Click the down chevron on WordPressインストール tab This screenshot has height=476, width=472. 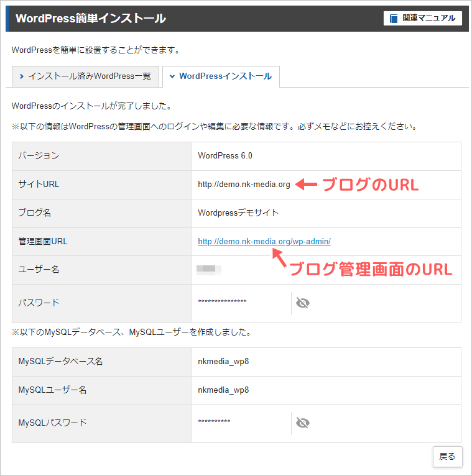click(x=172, y=76)
